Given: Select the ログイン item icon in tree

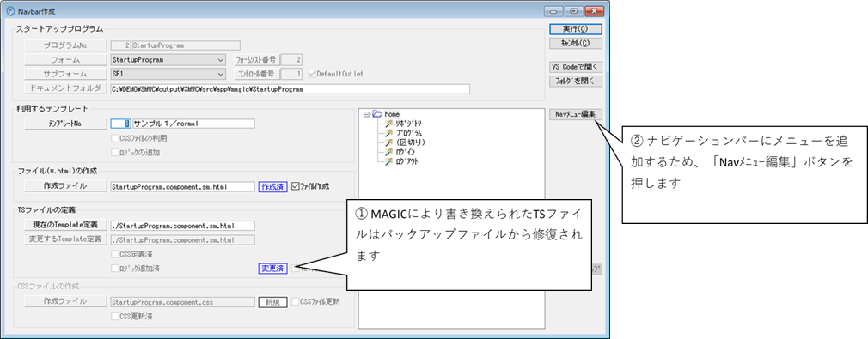Looking at the screenshot, I should 388,152.
